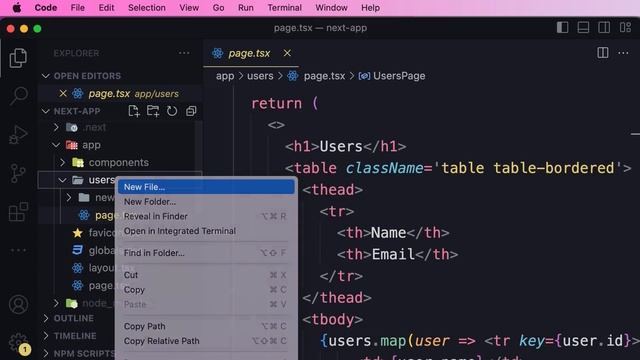
Task: Refresh the Explorer tree
Action: [172, 111]
